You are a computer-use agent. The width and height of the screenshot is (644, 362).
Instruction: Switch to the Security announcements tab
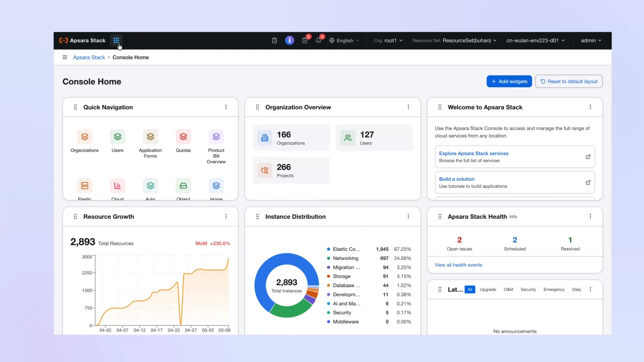point(528,290)
